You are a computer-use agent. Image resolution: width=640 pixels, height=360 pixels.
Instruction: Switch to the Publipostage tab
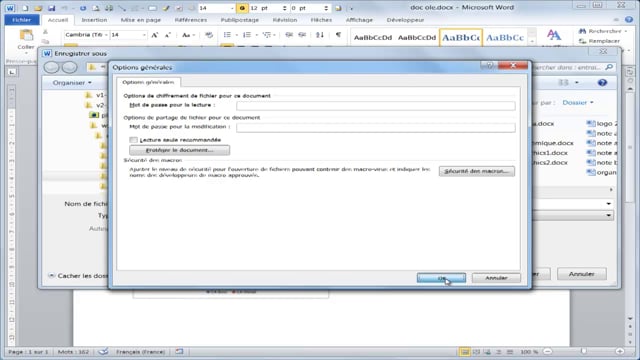pos(240,20)
